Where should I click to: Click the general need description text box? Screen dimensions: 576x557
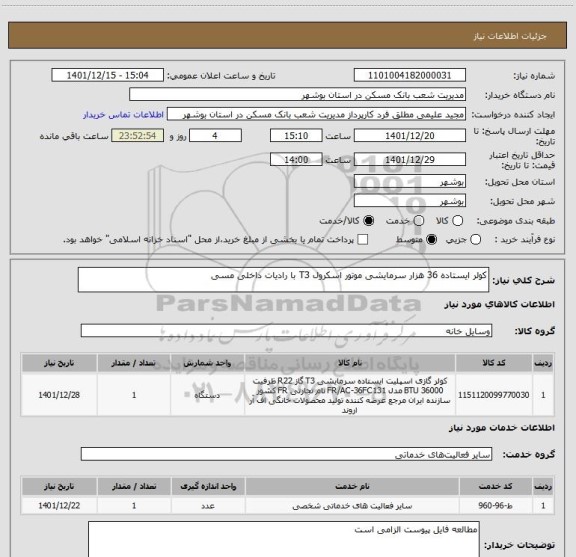[x=283, y=280]
